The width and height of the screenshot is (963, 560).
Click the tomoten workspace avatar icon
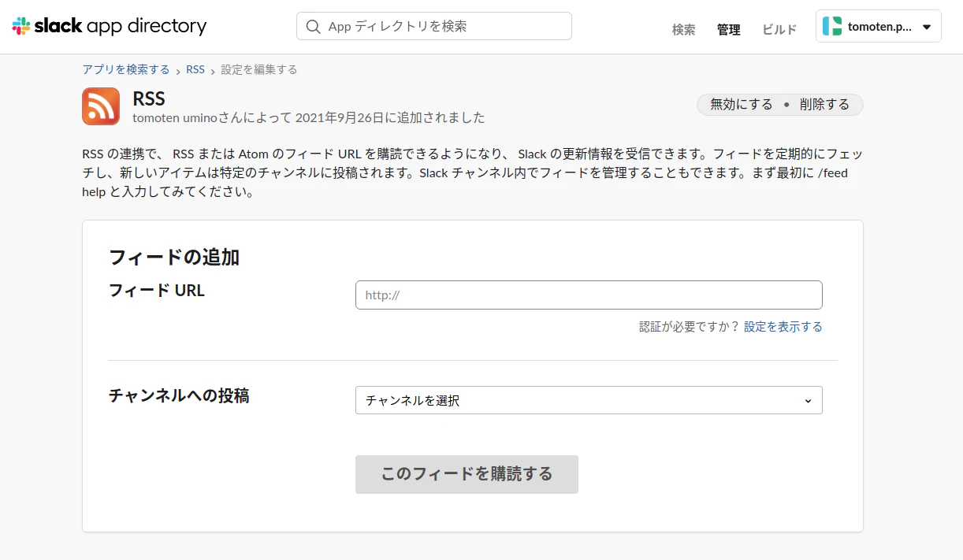click(832, 26)
